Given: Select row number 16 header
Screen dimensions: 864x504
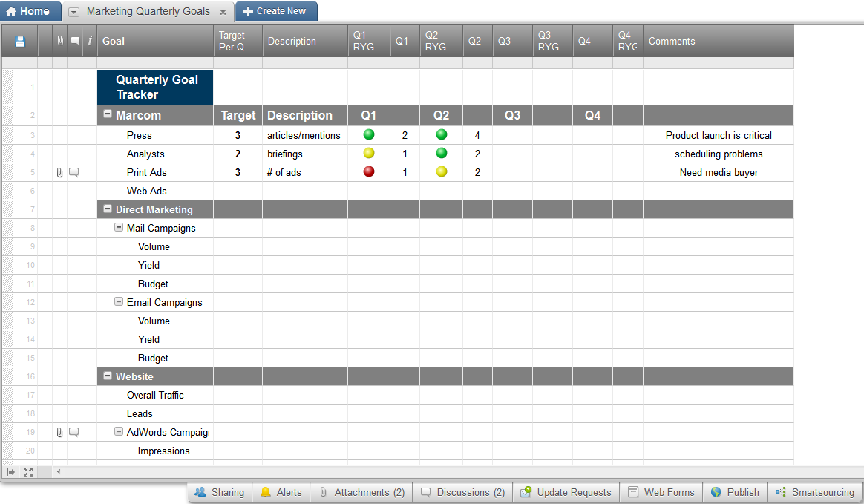Looking at the screenshot, I should [27, 377].
